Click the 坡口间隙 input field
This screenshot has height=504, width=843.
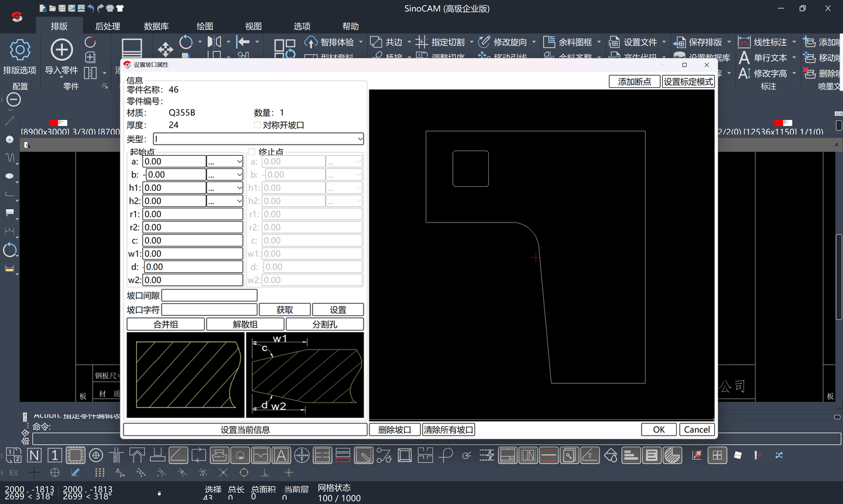(x=210, y=296)
